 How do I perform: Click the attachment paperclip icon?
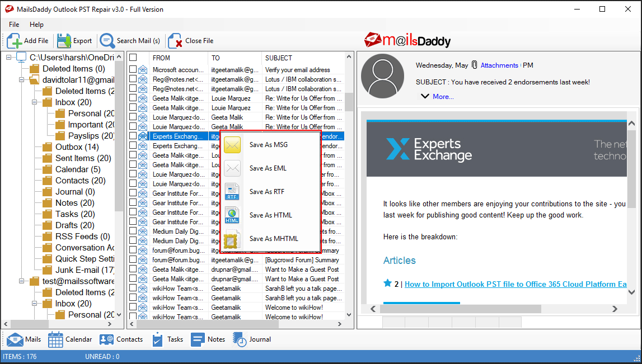click(x=475, y=65)
